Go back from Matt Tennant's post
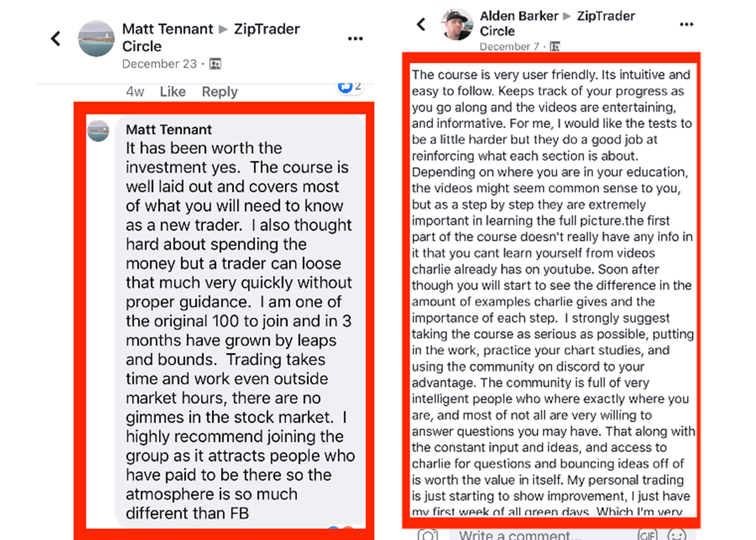Viewport: 756px width, 540px height. [56, 39]
